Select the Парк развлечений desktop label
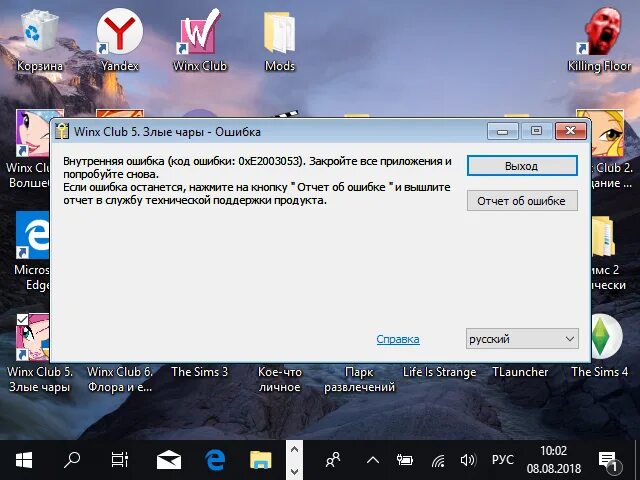The width and height of the screenshot is (640, 480). [x=360, y=379]
